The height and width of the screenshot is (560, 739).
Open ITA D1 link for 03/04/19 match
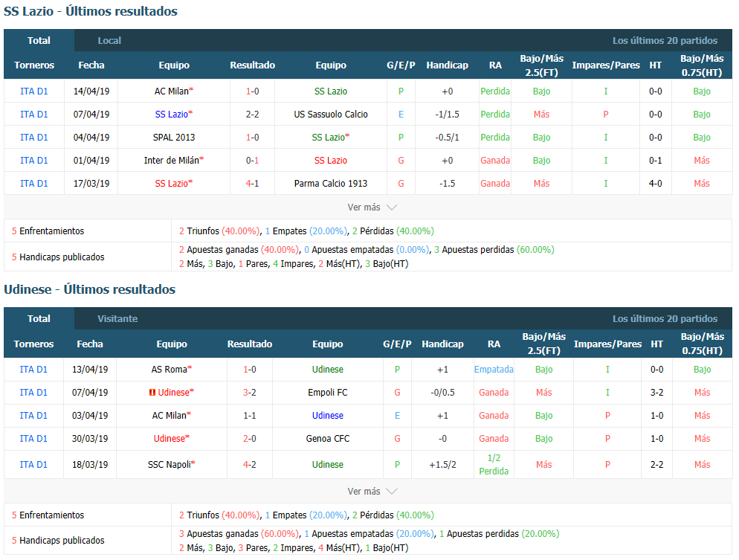click(33, 416)
